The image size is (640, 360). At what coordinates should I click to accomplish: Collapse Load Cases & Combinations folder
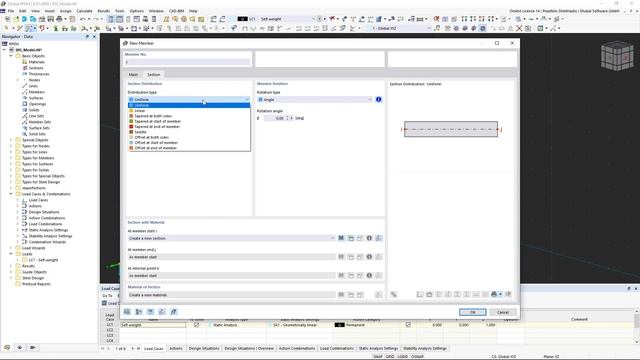coord(11,194)
